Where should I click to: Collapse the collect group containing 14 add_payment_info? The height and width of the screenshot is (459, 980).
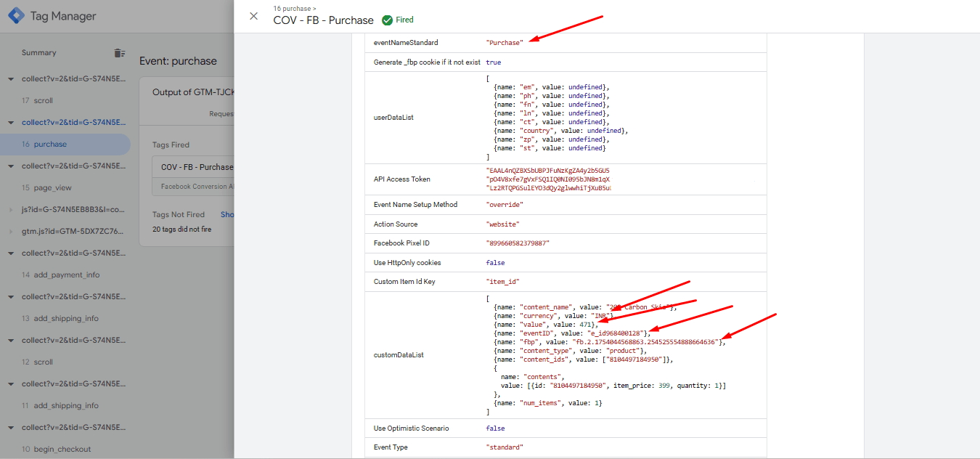click(10, 253)
